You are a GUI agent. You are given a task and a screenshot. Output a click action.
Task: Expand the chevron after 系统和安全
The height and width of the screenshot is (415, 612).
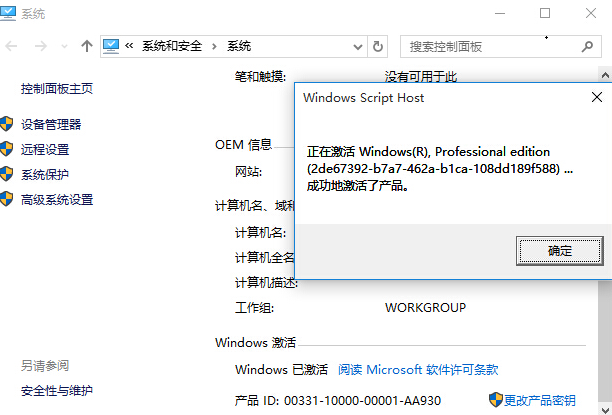pos(214,46)
